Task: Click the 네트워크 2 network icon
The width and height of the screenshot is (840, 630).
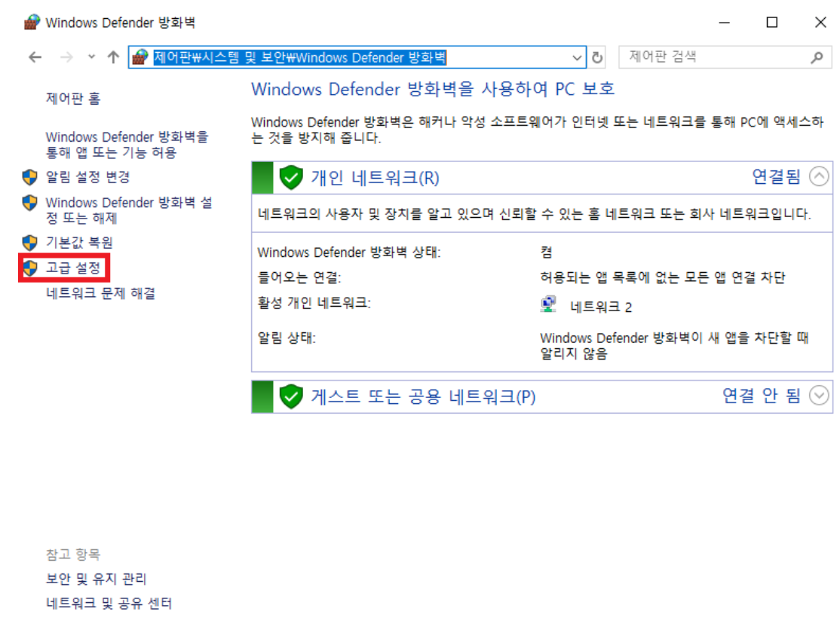Action: pyautogui.click(x=548, y=304)
